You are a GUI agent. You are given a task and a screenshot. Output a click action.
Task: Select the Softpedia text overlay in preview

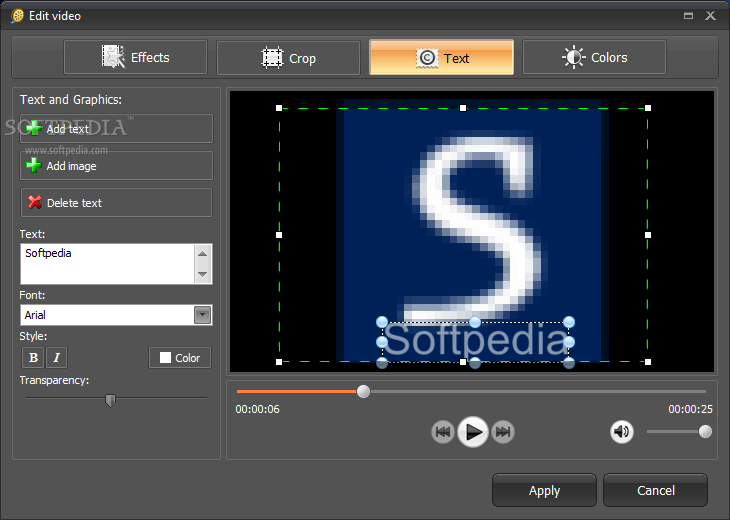[475, 341]
